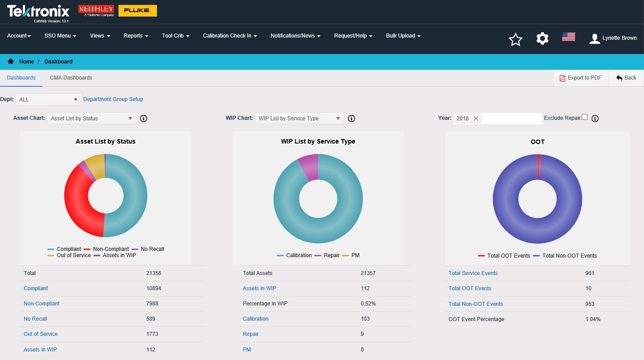Click the Year input field

pyautogui.click(x=511, y=119)
